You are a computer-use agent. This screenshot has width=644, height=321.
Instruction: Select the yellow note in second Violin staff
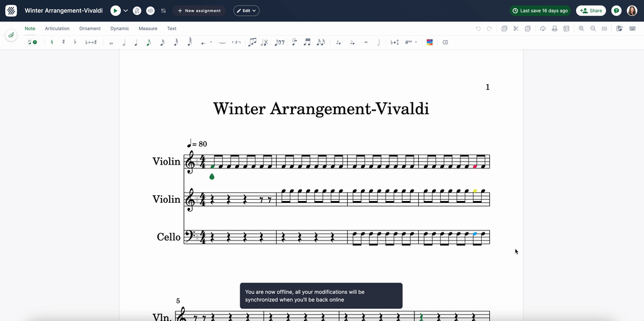coord(475,192)
